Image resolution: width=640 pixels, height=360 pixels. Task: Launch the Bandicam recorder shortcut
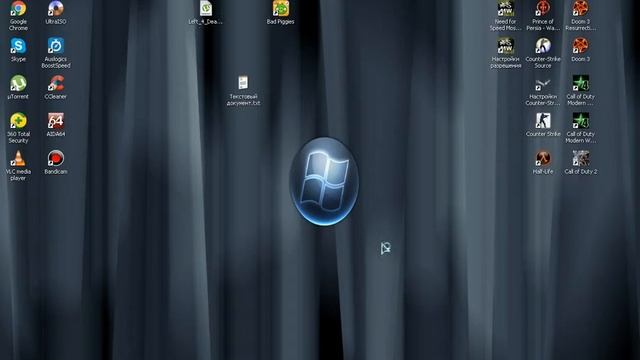(56, 158)
